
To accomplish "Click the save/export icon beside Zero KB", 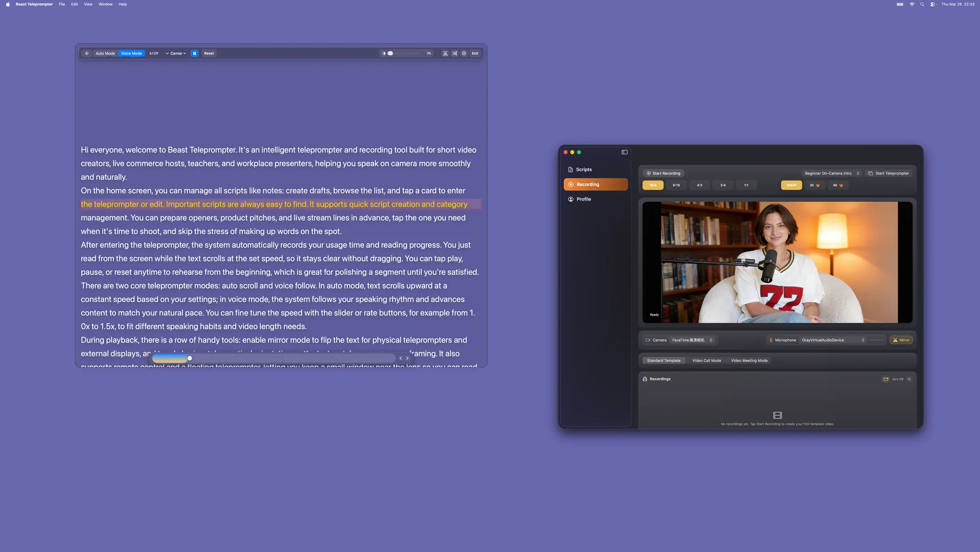I will pos(886,379).
